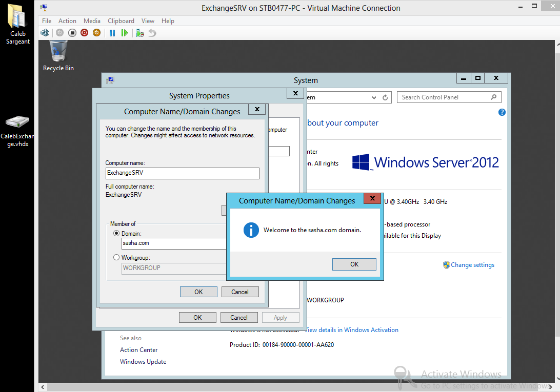The height and width of the screenshot is (392, 560).
Task: Click the Checkpoint snapshot icon
Action: tap(140, 33)
